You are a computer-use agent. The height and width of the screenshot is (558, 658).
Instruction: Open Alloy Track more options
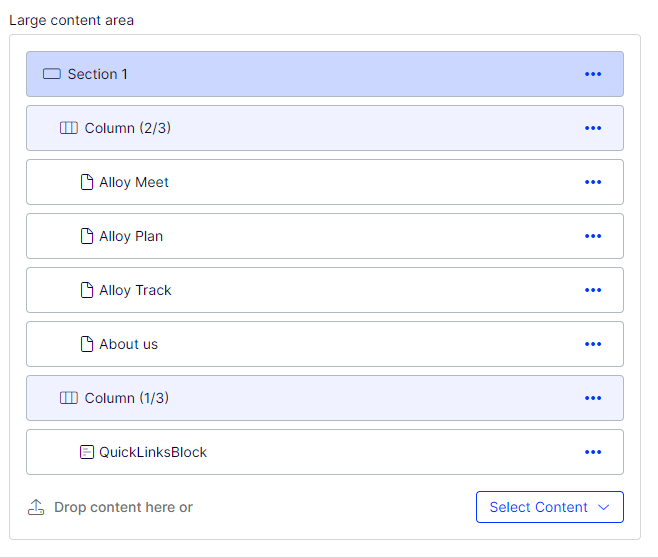[x=593, y=290]
